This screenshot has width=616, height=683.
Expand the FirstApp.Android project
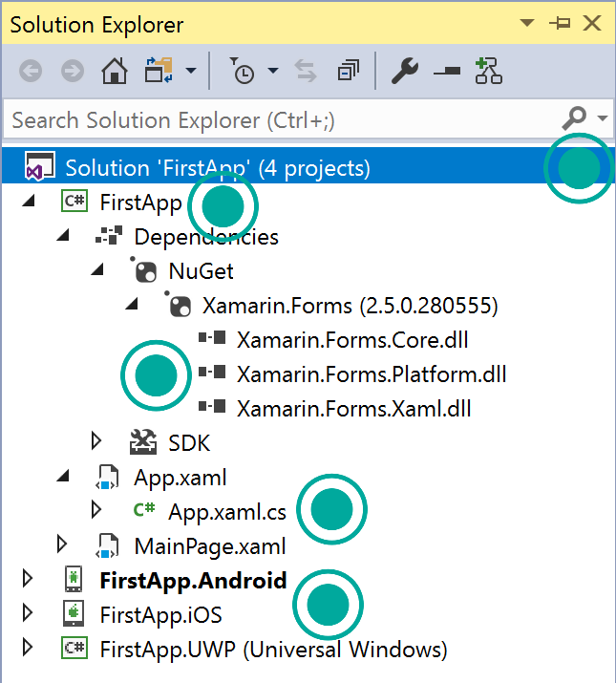click(28, 579)
